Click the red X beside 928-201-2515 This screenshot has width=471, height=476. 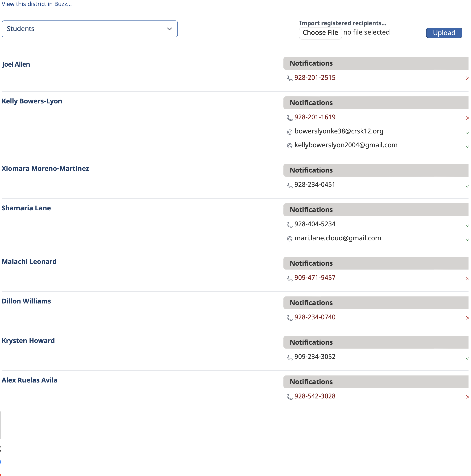[467, 78]
